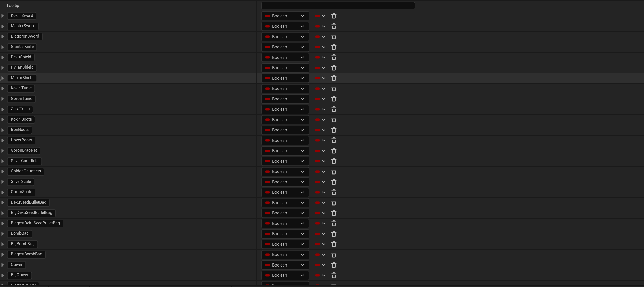Delete the IronBoots variable
This screenshot has width=644, height=287.
click(334, 130)
